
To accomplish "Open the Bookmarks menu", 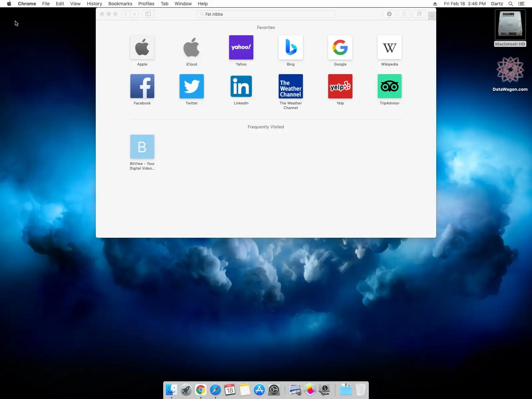I will point(120,4).
